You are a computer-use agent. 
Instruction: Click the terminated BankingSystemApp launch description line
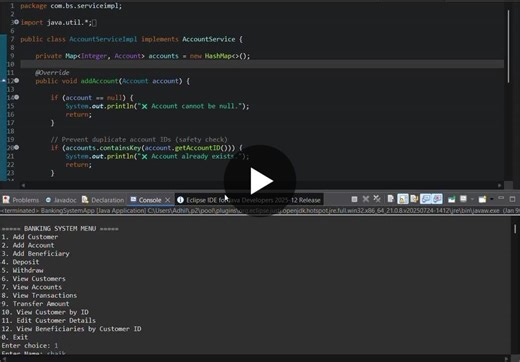click(x=260, y=211)
